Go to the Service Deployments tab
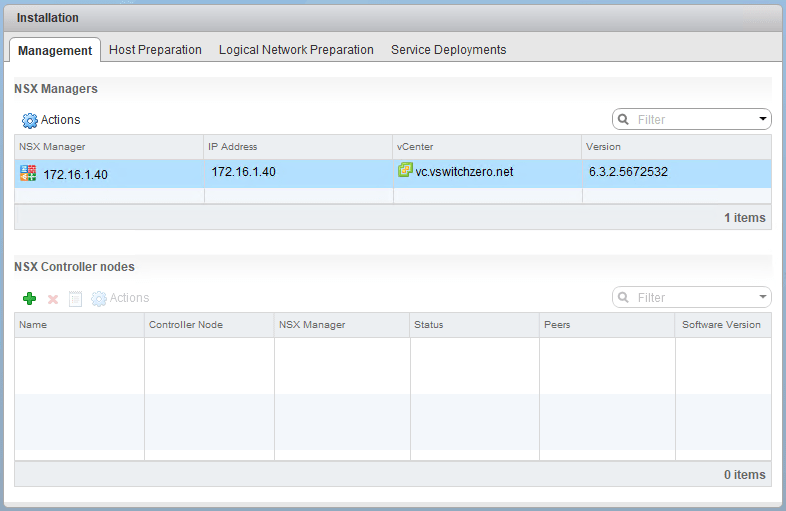The width and height of the screenshot is (786, 511). [x=448, y=50]
